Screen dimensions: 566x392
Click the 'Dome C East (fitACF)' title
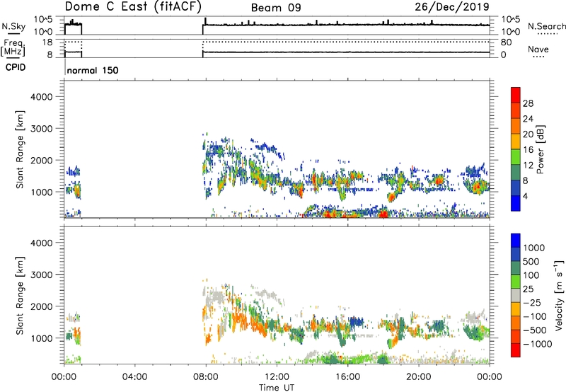click(x=133, y=6)
